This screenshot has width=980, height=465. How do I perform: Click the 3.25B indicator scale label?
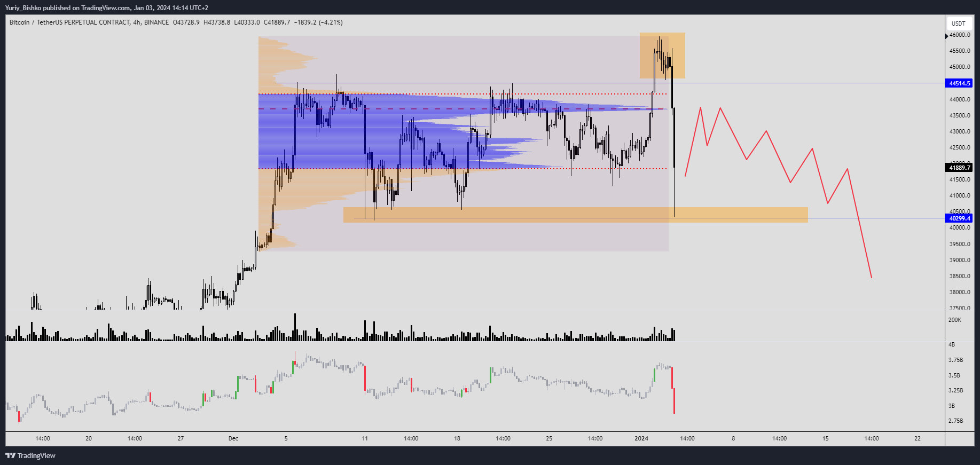955,391
